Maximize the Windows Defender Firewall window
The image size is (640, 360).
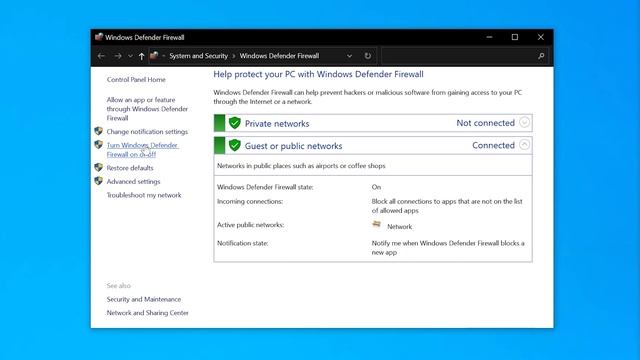pos(515,37)
